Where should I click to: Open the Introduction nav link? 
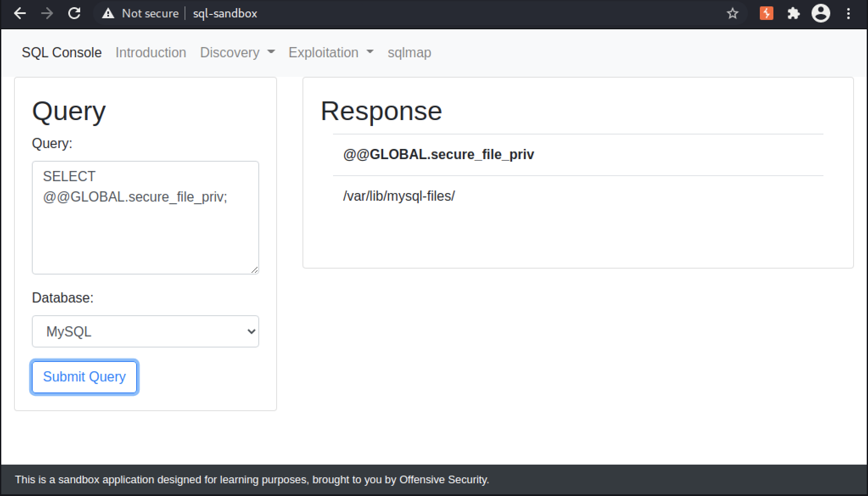point(151,53)
